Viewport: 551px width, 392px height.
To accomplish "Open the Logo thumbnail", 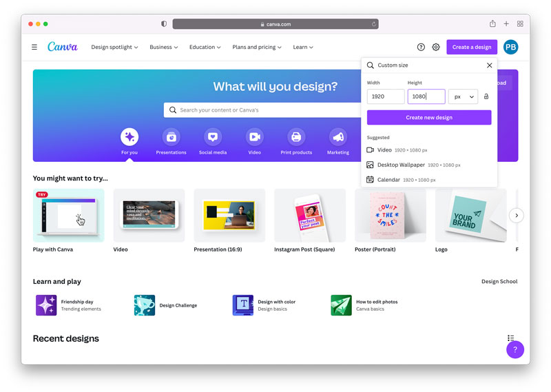I will (x=471, y=215).
